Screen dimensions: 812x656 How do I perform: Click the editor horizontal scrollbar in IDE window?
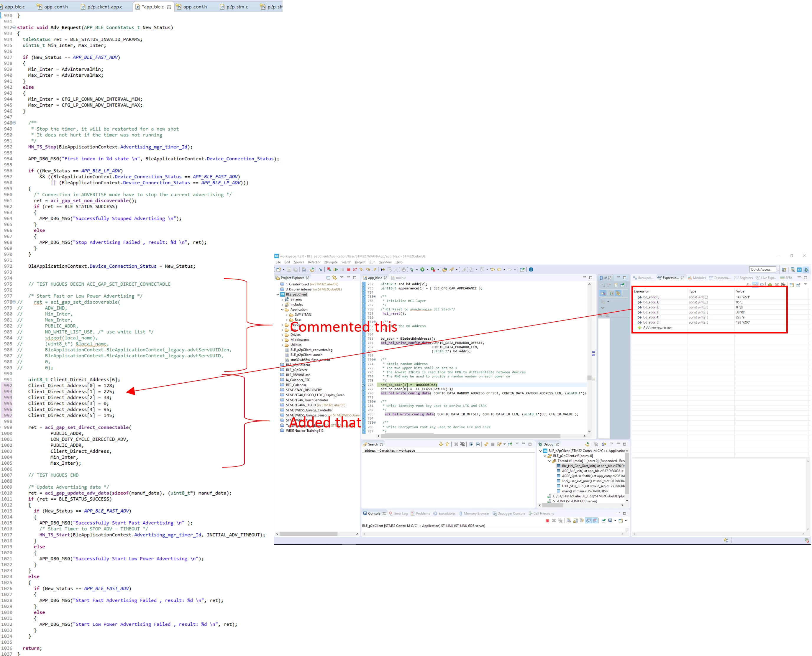point(470,436)
